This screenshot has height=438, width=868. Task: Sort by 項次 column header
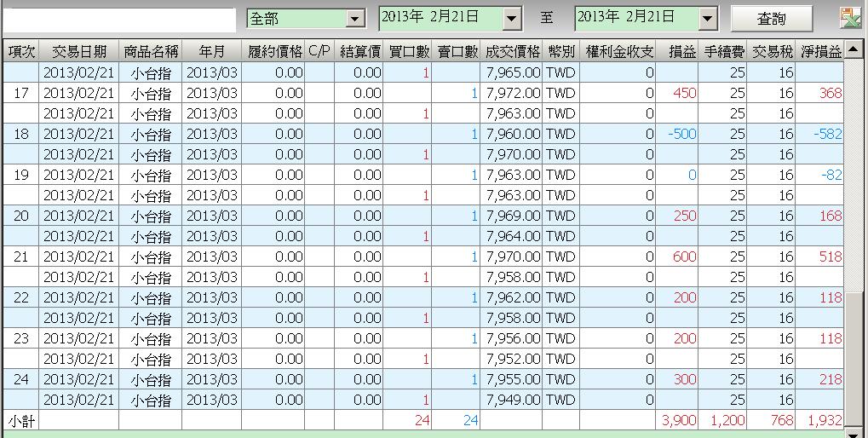21,51
